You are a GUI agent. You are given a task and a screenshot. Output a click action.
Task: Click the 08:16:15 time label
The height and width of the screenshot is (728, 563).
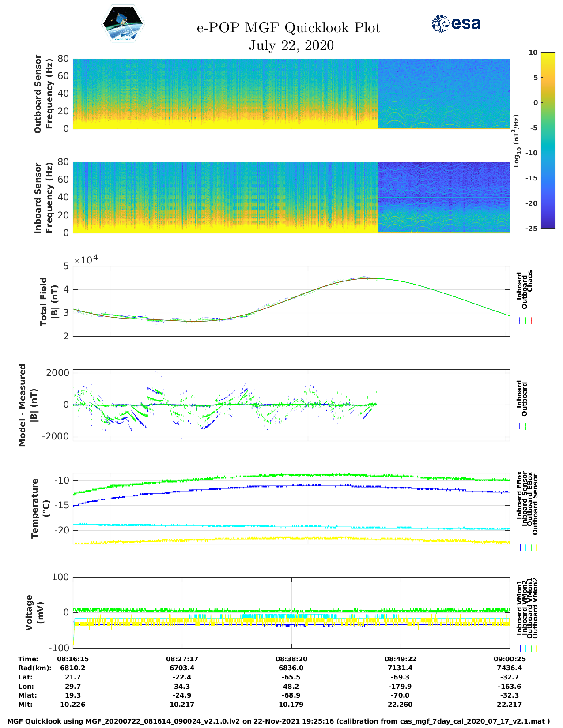73,659
